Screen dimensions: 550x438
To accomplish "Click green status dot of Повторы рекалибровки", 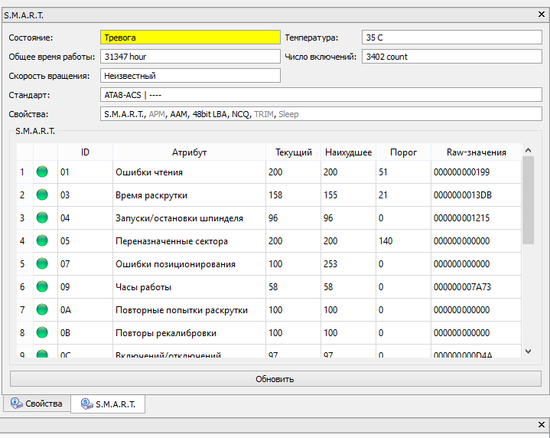I will point(42,332).
